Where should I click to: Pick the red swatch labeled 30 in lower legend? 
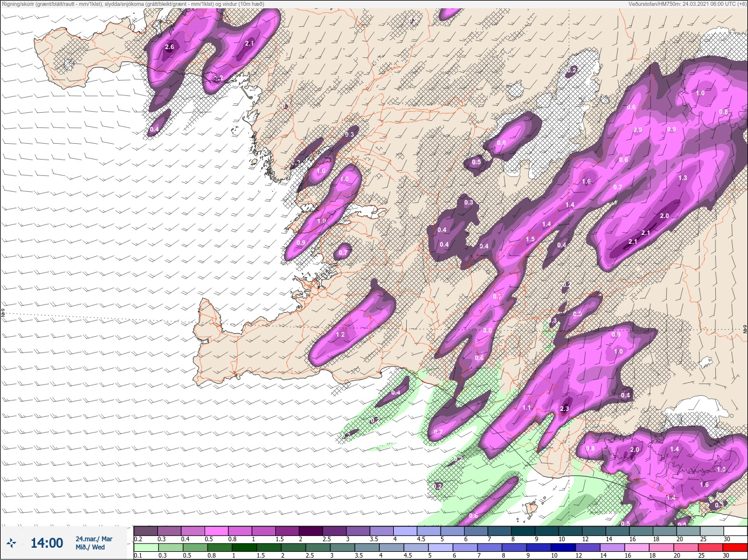(735, 548)
